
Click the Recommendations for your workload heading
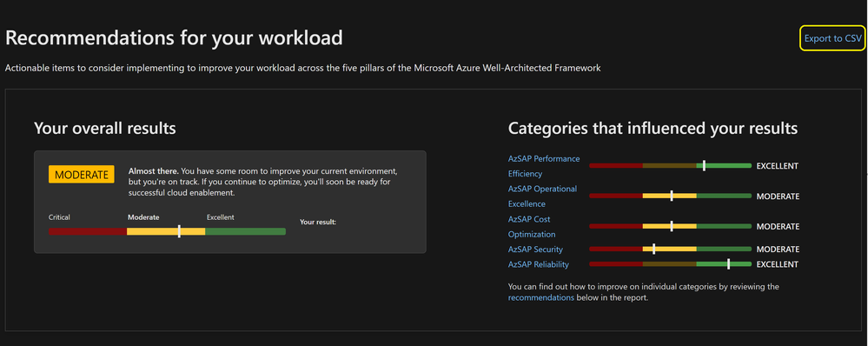[x=174, y=37]
